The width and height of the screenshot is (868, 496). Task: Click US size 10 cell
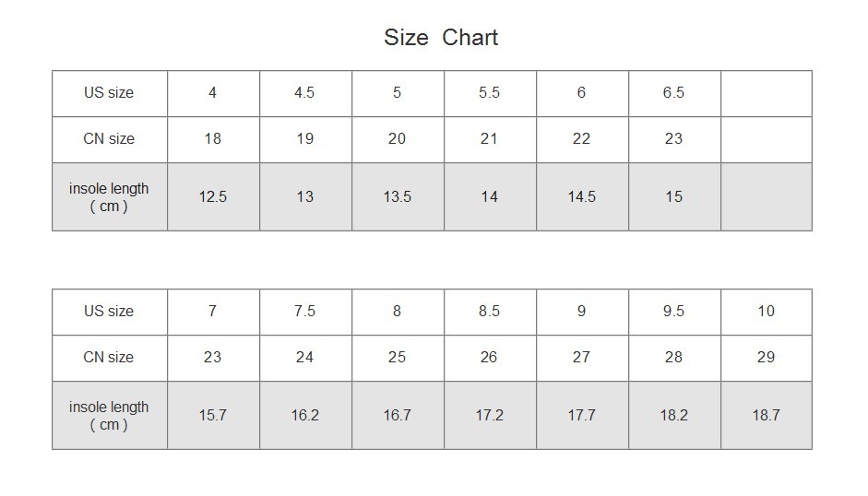[767, 313]
